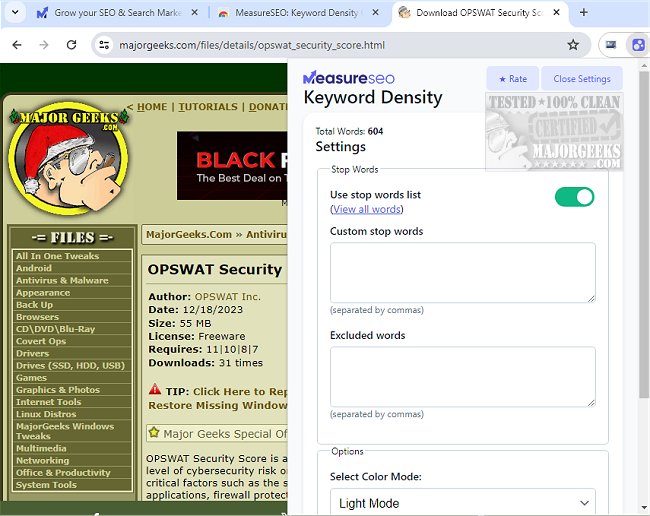Open site information icon in address bar
The width and height of the screenshot is (650, 516).
[x=104, y=45]
